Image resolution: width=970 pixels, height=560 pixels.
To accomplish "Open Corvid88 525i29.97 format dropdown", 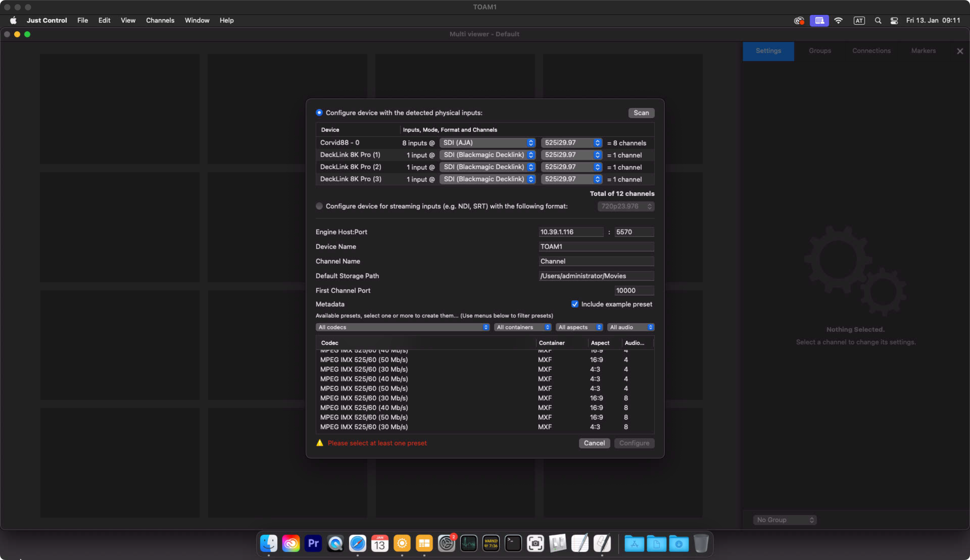I will click(x=571, y=143).
